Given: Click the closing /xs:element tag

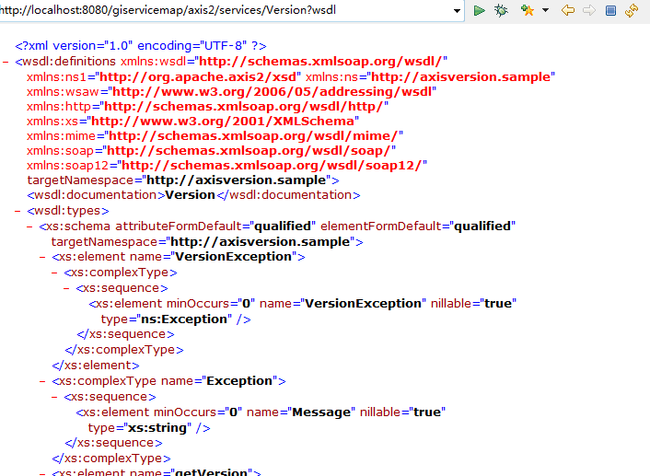Looking at the screenshot, I should (96, 365).
